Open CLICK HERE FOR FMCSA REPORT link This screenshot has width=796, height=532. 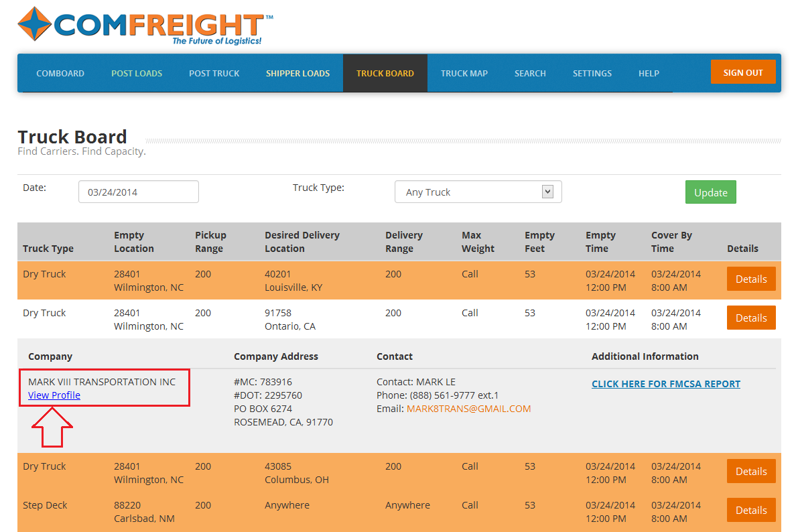click(x=666, y=384)
